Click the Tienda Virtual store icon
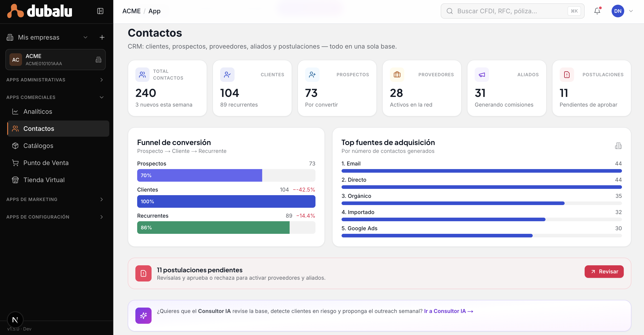 [15, 180]
